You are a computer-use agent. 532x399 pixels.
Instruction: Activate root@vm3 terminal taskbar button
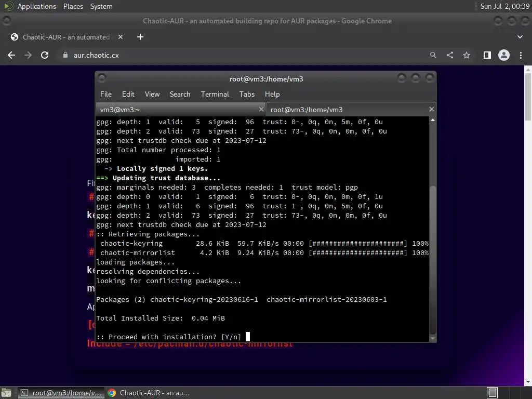61,393
